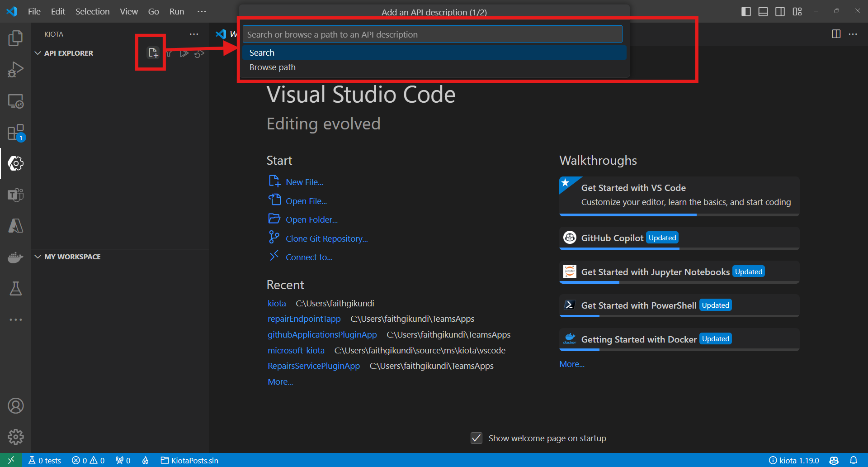The width and height of the screenshot is (868, 467).
Task: Toggle the primary side bar layout icon
Action: (746, 11)
